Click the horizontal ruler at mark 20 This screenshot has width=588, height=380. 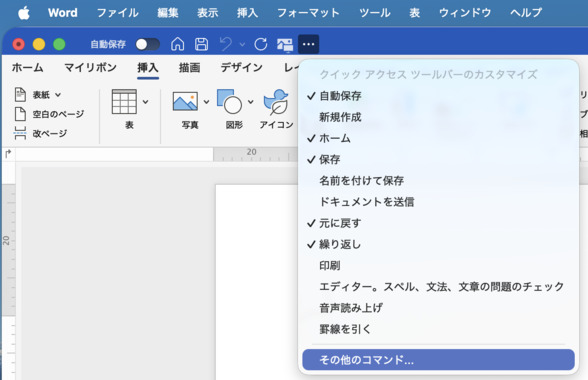tap(251, 152)
